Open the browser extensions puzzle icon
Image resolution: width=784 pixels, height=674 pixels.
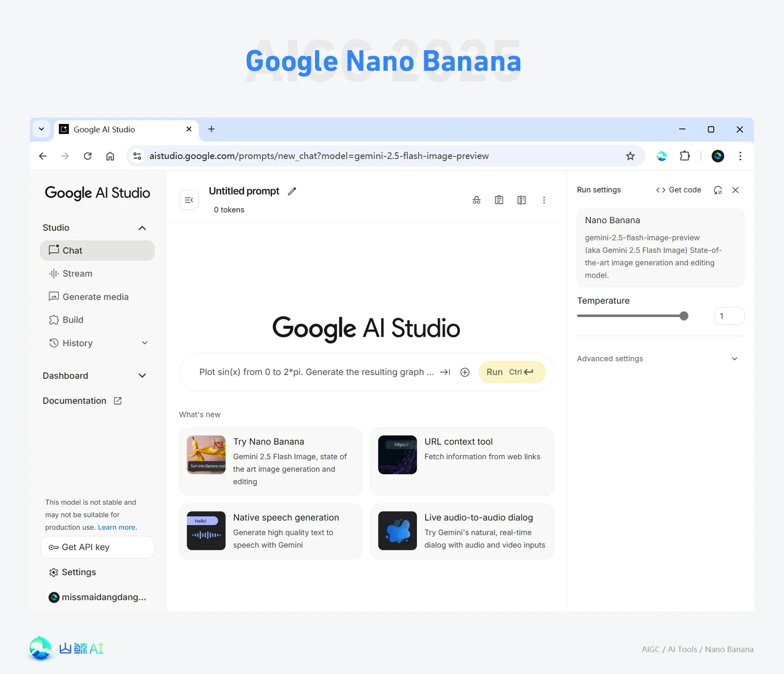(x=685, y=156)
